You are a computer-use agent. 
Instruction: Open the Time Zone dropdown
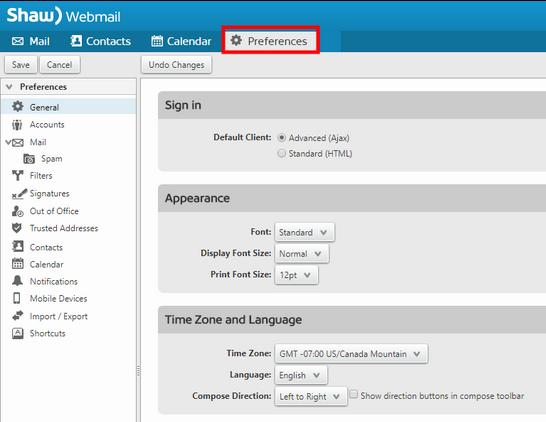351,354
